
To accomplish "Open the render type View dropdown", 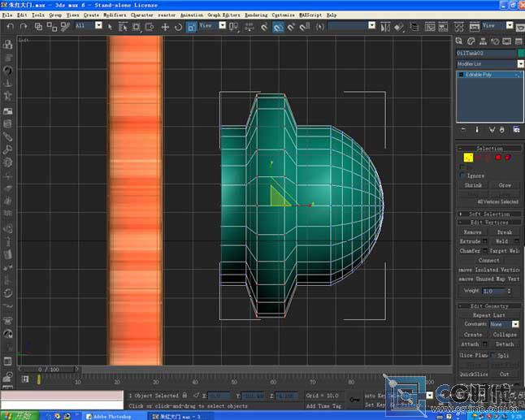I will pos(510,25).
